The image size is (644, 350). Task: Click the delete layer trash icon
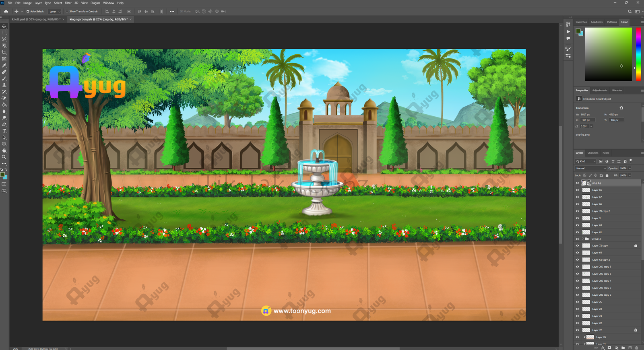(636, 348)
